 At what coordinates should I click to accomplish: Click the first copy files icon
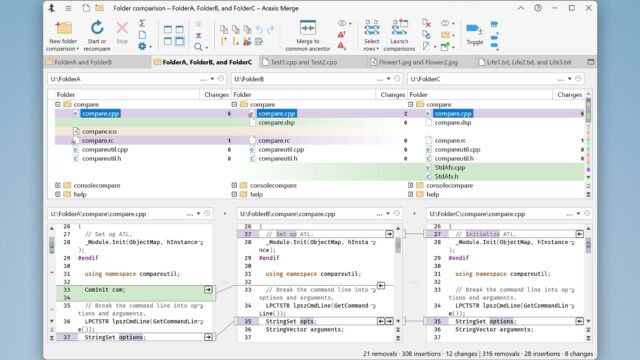(x=224, y=29)
